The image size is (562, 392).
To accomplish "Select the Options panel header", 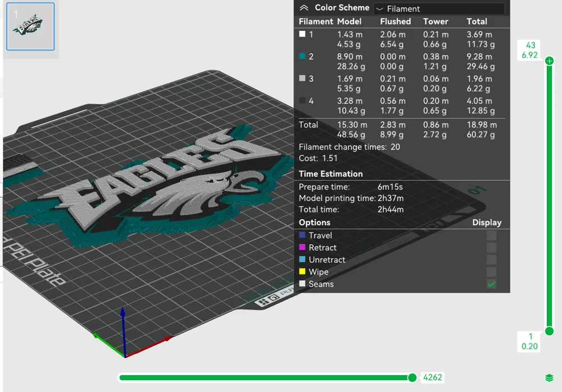I will point(314,222).
